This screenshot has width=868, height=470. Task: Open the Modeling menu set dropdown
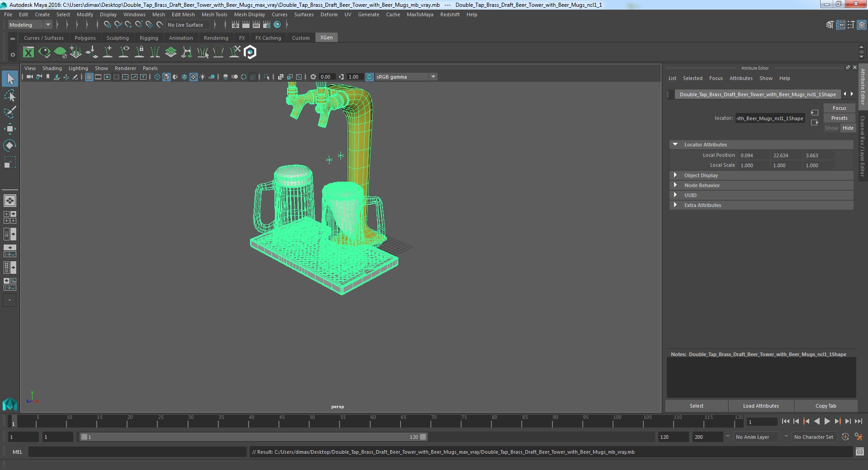30,25
